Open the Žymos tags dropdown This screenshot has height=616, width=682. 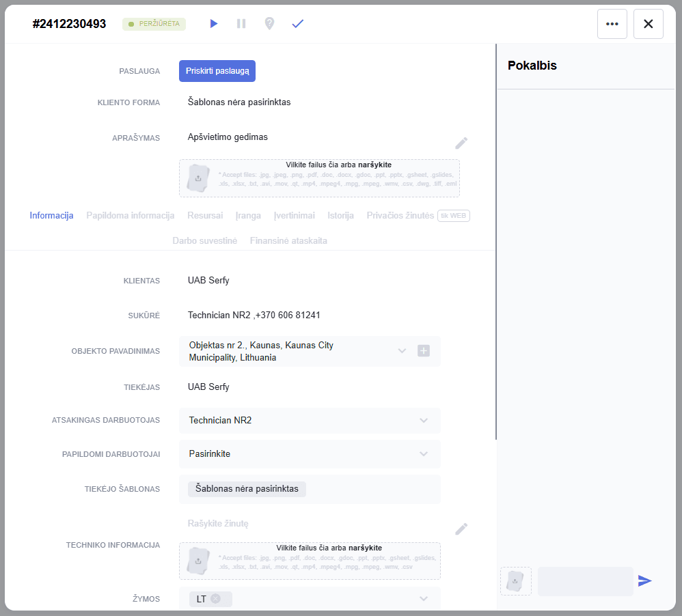click(424, 599)
